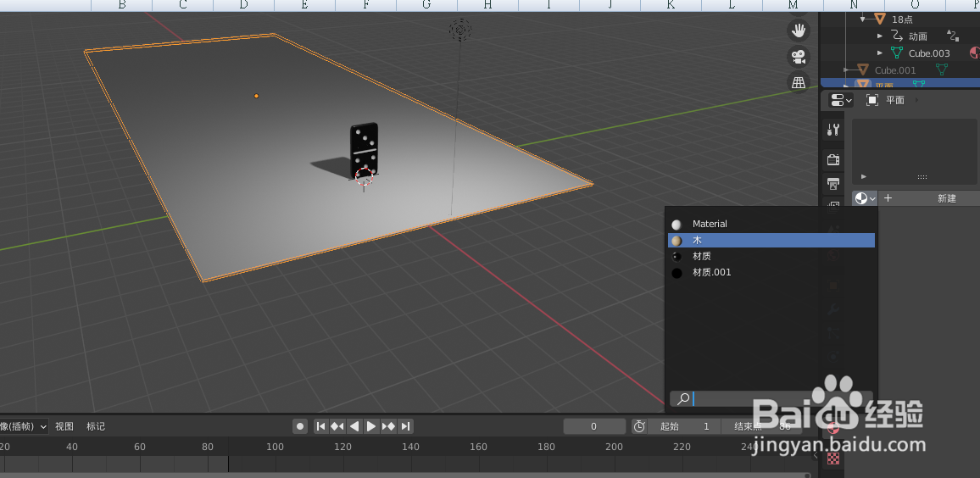Click the 18点 object triangle icon
Image resolution: width=980 pixels, height=478 pixels.
tap(880, 19)
